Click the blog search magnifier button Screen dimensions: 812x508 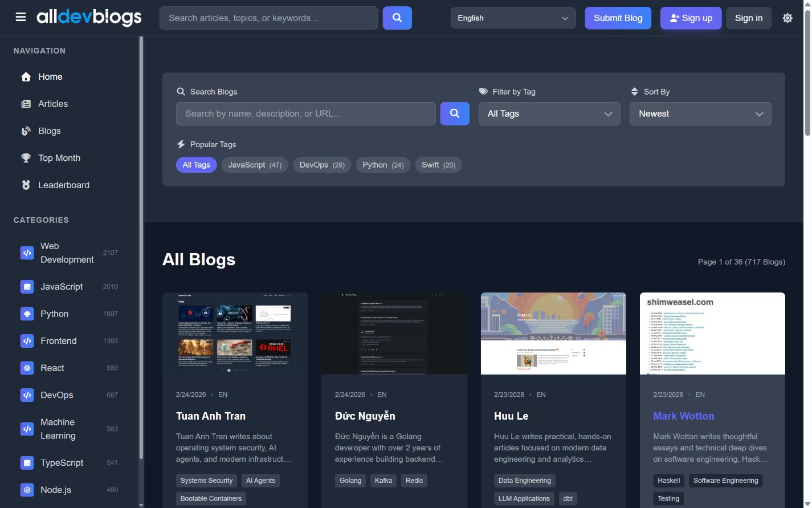(x=455, y=113)
